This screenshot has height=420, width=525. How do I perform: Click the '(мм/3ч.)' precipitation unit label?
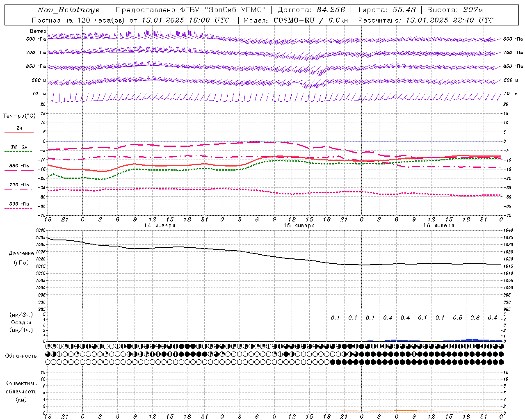point(21,315)
